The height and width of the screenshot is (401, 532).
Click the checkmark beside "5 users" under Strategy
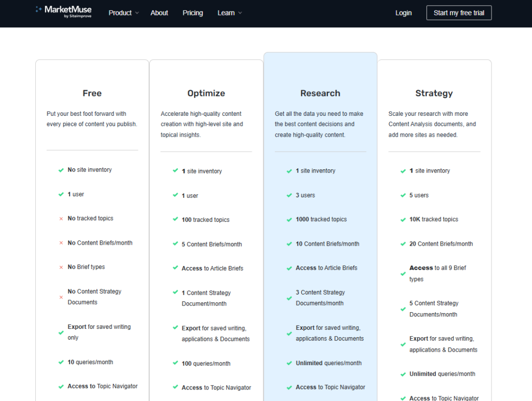[x=403, y=195]
